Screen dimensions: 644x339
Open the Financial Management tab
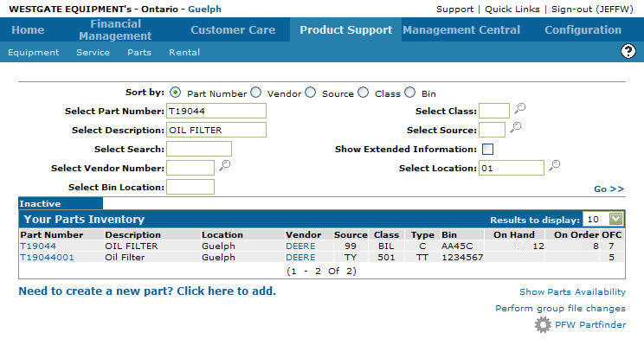coord(115,30)
